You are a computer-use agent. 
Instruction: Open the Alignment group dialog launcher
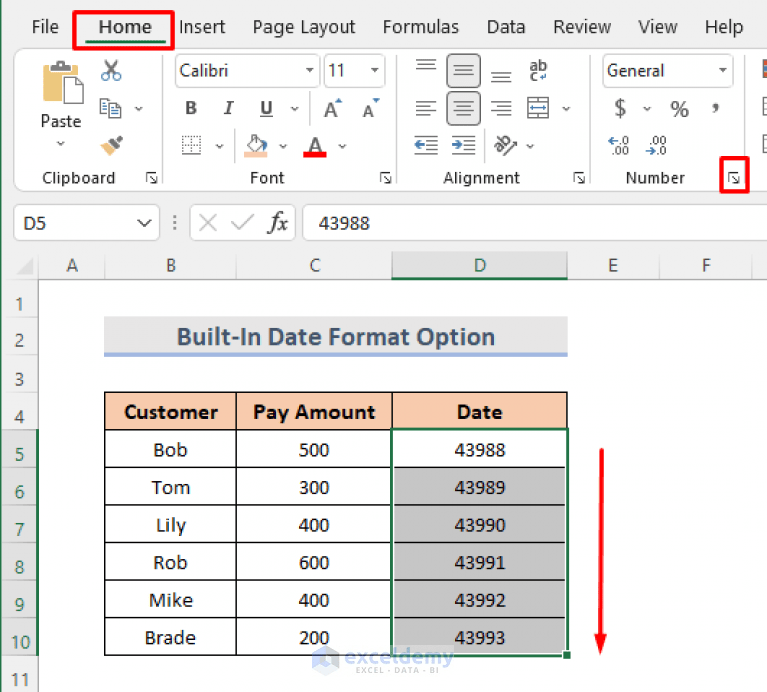click(x=579, y=178)
